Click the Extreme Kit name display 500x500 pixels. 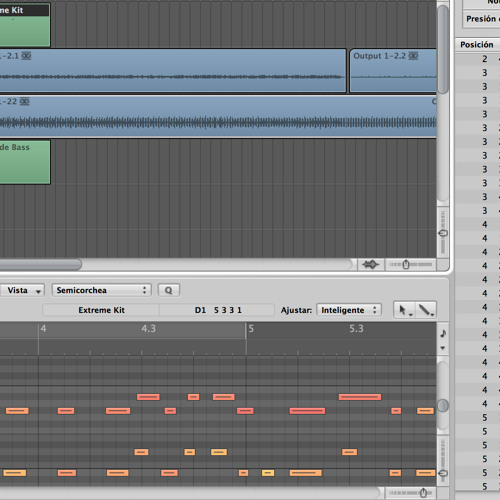coord(101,310)
